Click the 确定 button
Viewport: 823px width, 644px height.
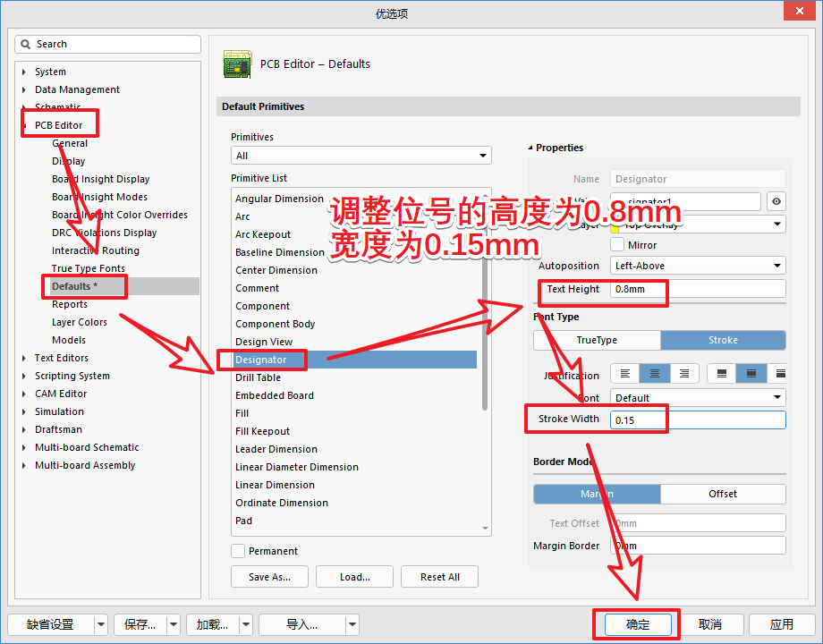[638, 624]
